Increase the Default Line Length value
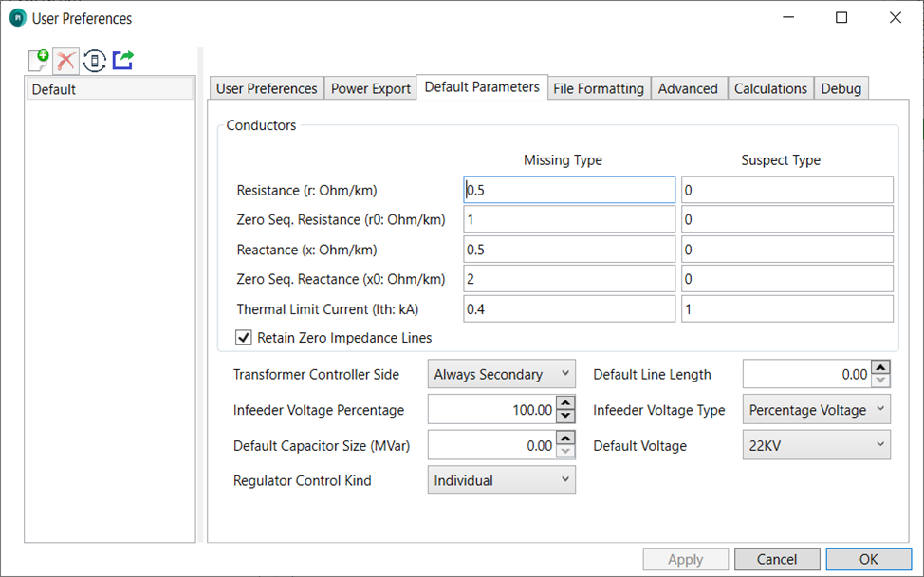Viewport: 924px width, 577px height. (881, 368)
